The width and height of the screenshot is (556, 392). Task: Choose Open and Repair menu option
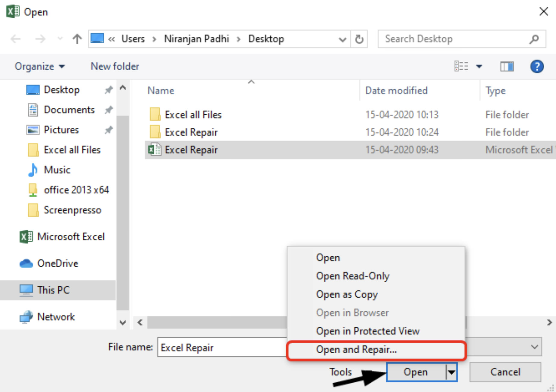(x=376, y=350)
